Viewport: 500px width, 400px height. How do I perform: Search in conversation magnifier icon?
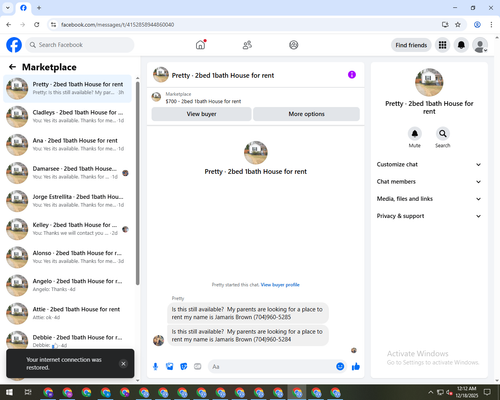point(443,134)
